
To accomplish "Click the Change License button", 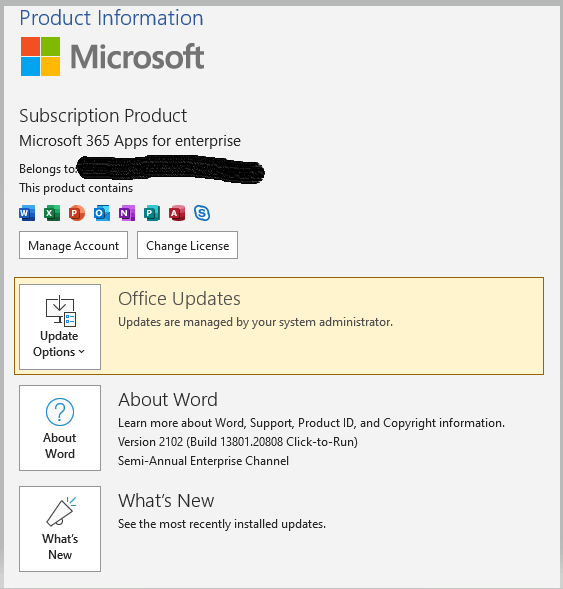I will [187, 245].
